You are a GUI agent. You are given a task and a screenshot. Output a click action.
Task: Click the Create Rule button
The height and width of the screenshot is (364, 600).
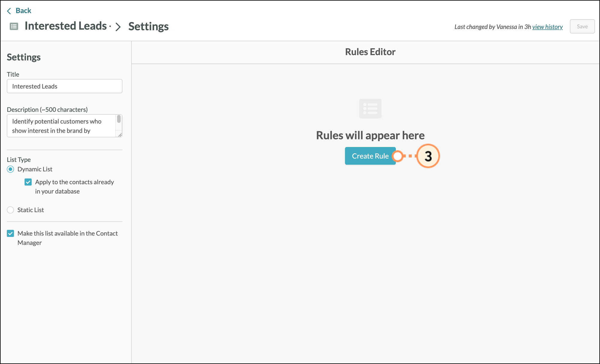coord(370,156)
